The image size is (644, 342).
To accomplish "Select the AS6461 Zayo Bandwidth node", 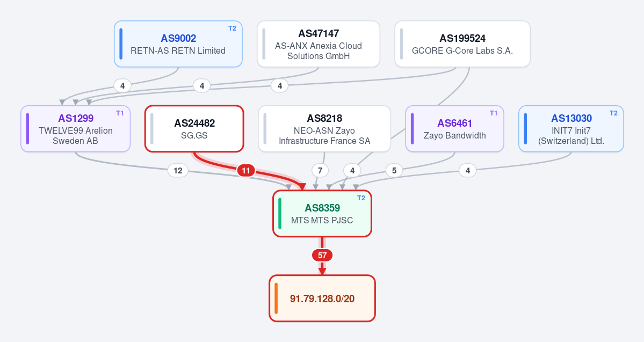I will [x=454, y=129].
